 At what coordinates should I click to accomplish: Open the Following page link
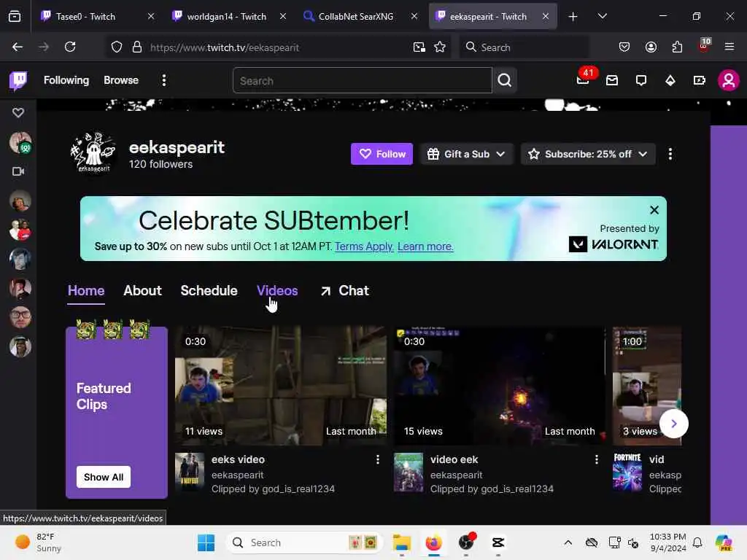click(66, 80)
